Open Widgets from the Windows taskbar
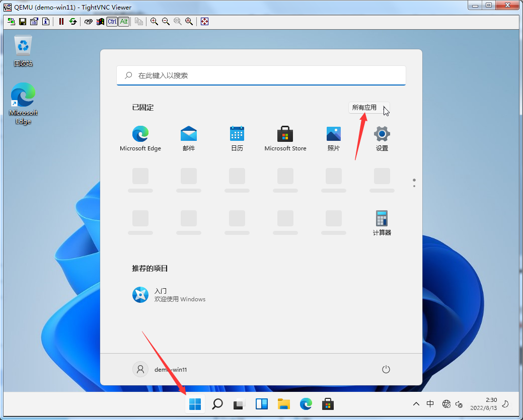523x420 pixels. [262, 404]
